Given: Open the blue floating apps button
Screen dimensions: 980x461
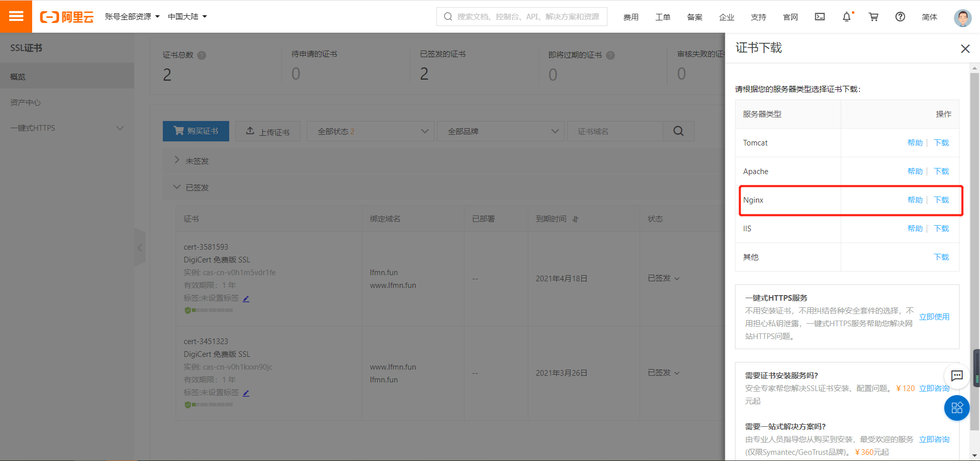Looking at the screenshot, I should (x=957, y=408).
